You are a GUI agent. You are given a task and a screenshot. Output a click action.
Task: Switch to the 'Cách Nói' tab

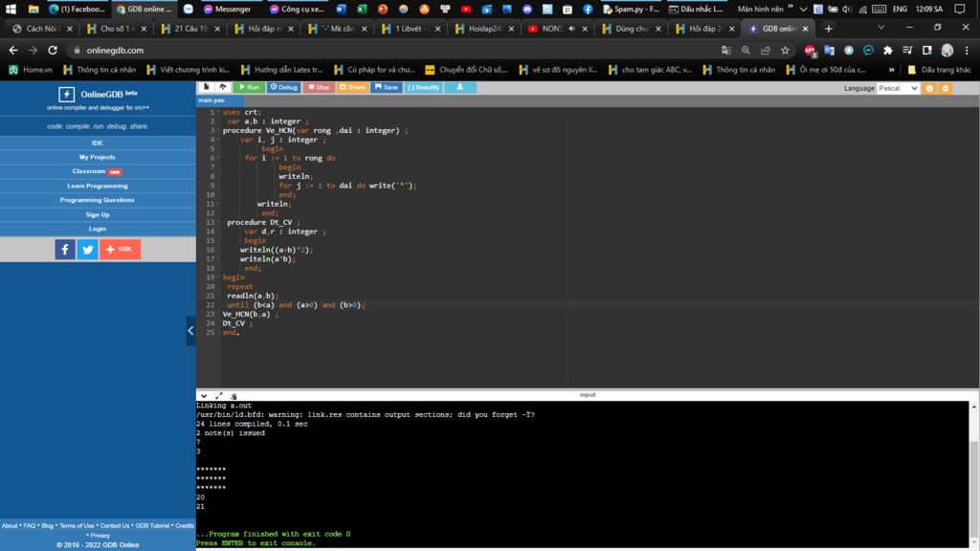pyautogui.click(x=42, y=29)
